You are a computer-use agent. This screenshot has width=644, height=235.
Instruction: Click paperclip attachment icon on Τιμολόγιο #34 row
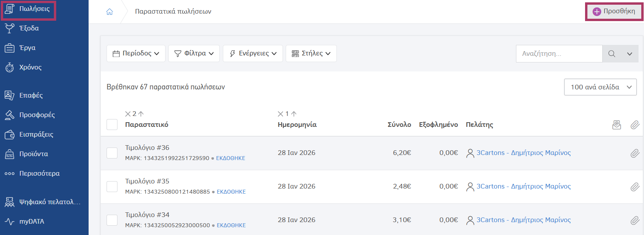635,221
